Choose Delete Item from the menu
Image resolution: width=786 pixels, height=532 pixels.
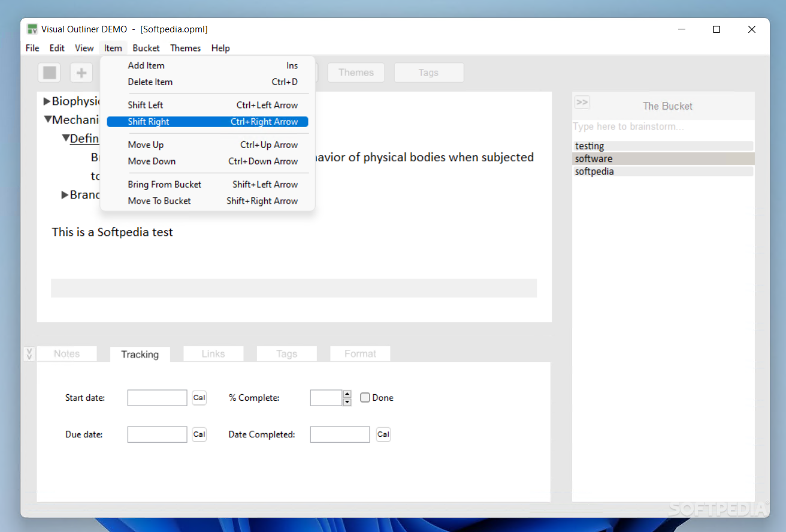point(207,82)
